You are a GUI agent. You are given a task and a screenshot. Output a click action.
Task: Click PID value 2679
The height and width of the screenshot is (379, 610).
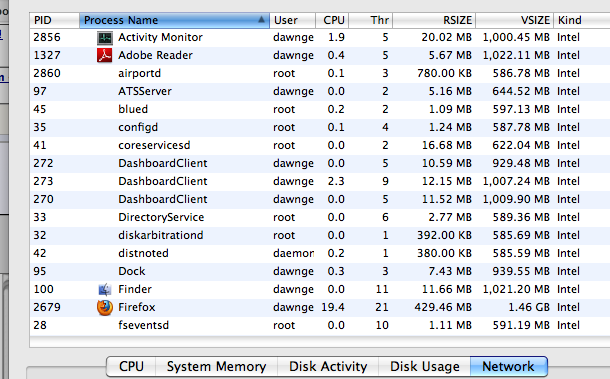pyautogui.click(x=47, y=307)
